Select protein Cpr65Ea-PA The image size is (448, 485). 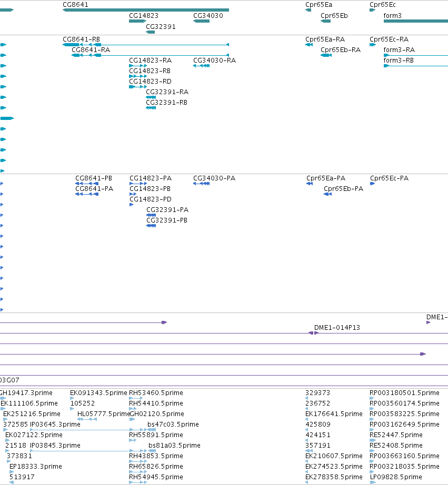click(x=310, y=184)
